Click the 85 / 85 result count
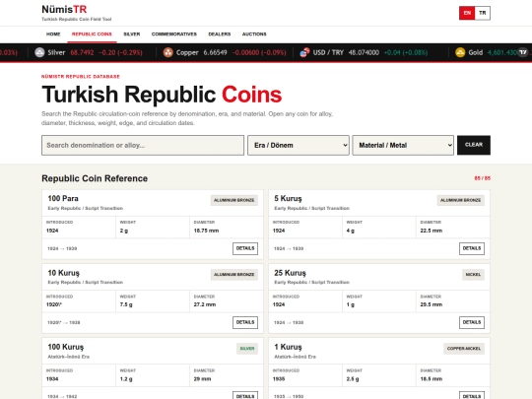The image size is (532, 399). pyautogui.click(x=483, y=178)
